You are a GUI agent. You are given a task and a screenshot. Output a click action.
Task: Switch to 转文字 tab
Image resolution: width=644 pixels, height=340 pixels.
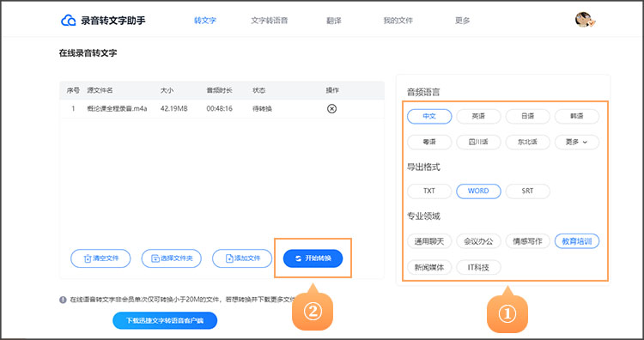205,21
